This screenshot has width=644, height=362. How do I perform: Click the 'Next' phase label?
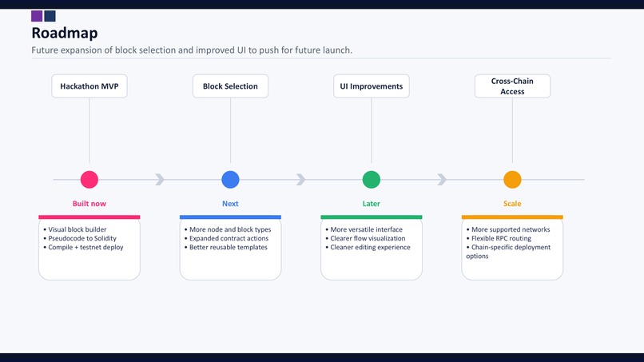tap(230, 204)
